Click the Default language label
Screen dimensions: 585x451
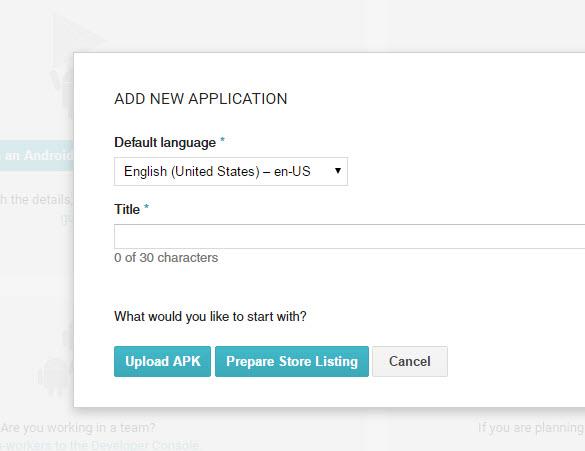[x=165, y=142]
